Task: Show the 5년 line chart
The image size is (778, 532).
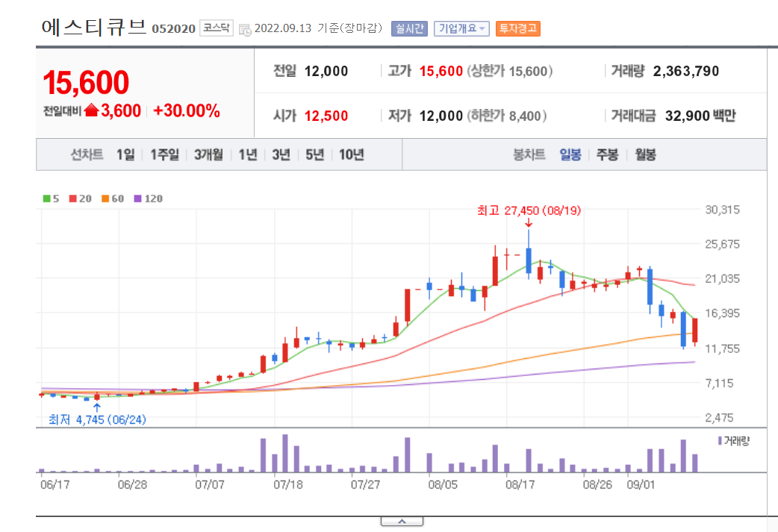Action: (x=314, y=154)
